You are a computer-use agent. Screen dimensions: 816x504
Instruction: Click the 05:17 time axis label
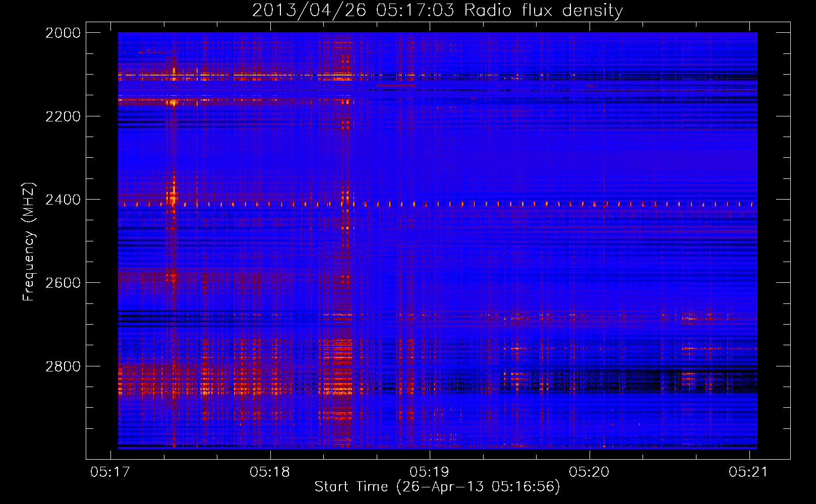click(x=110, y=472)
